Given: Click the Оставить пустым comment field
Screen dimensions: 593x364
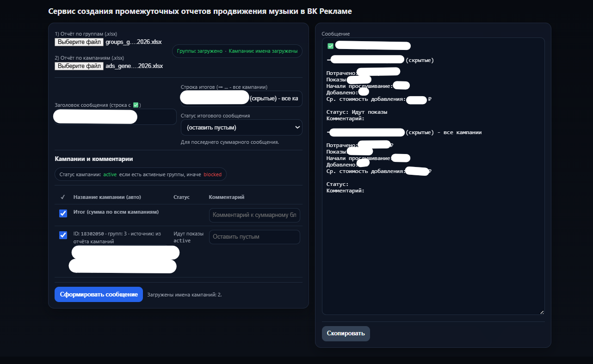Looking at the screenshot, I should pos(254,237).
